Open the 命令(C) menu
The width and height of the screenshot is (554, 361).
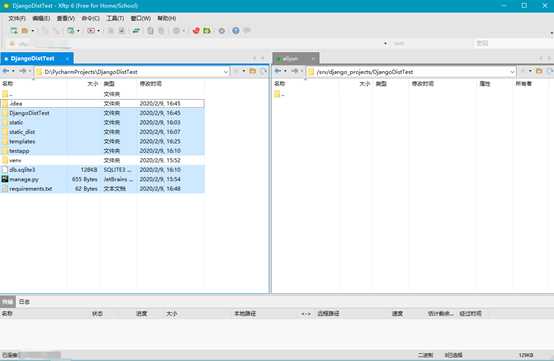point(90,18)
